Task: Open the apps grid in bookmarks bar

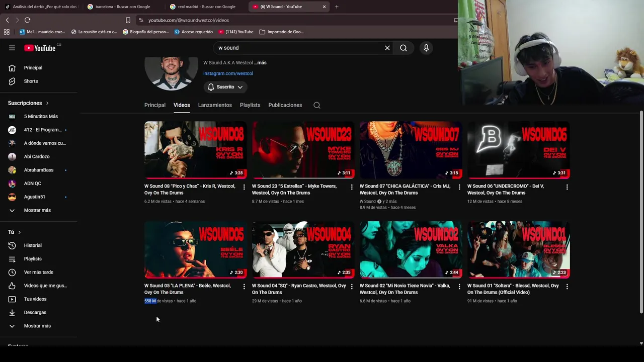Action: tap(7, 32)
